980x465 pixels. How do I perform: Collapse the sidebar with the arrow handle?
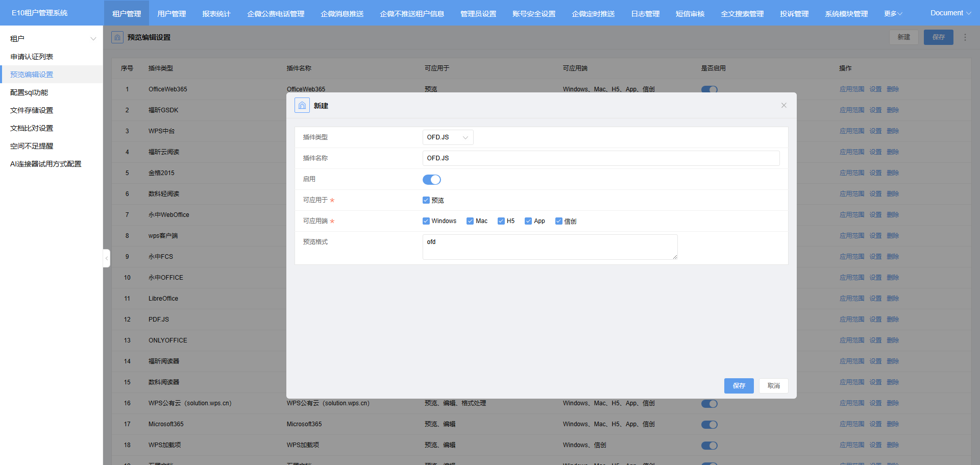(106, 258)
